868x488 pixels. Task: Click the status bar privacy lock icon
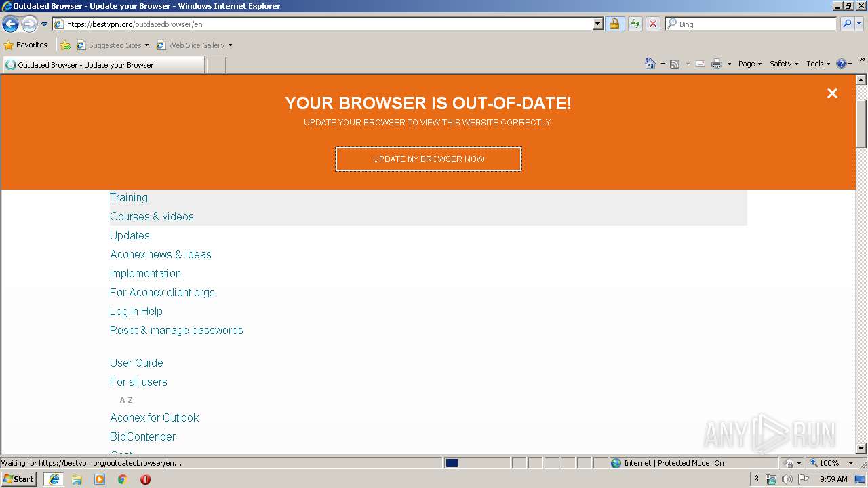click(789, 463)
